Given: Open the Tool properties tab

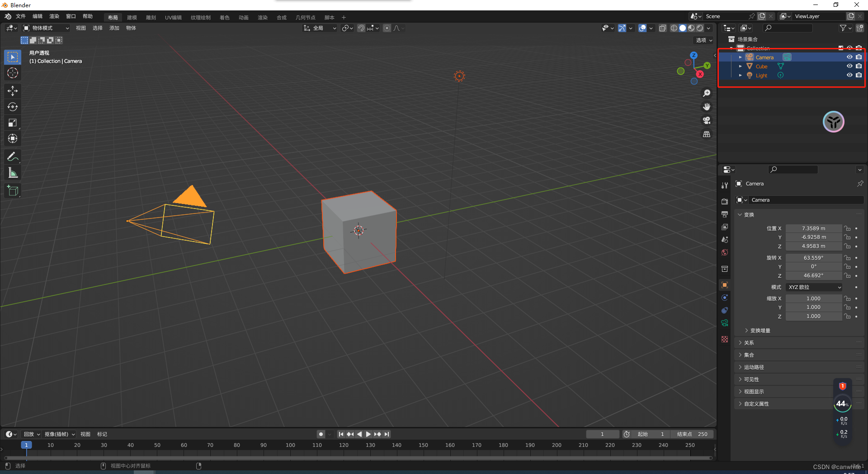Looking at the screenshot, I should pos(725,185).
